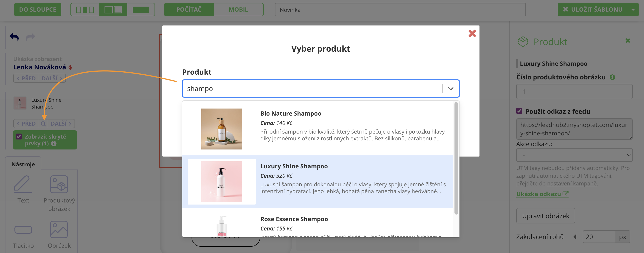Switch to the Mobil view tab
This screenshot has height=253, width=644.
[x=238, y=10]
